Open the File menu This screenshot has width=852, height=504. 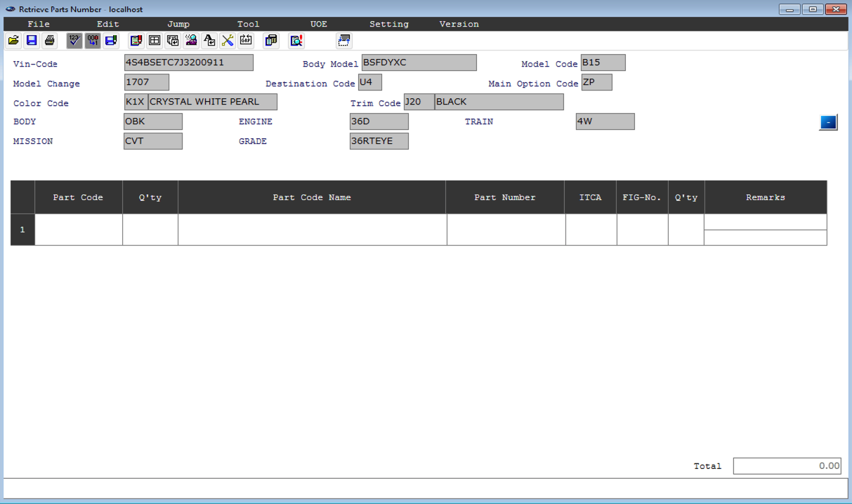pos(39,24)
